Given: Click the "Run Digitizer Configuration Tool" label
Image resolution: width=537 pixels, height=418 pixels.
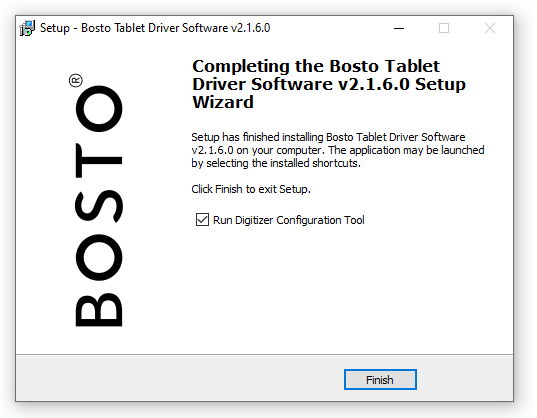Looking at the screenshot, I should [289, 220].
